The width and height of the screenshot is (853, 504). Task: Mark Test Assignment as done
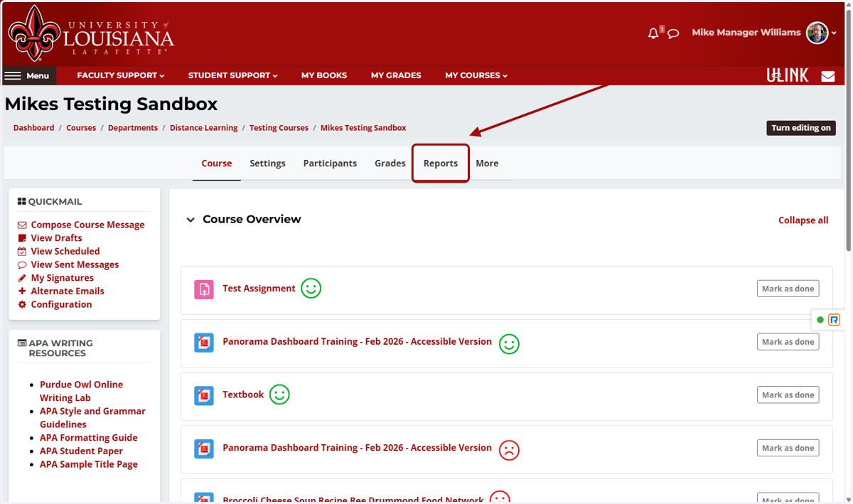788,289
